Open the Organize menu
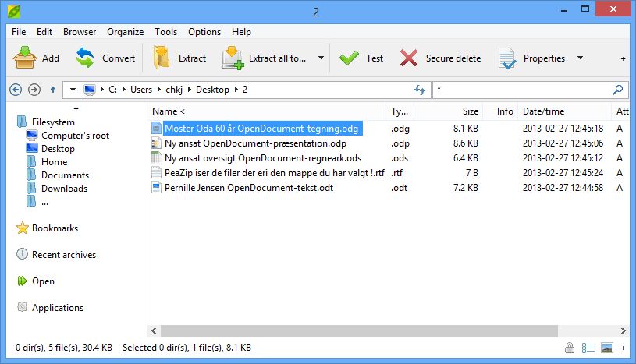 pos(126,32)
